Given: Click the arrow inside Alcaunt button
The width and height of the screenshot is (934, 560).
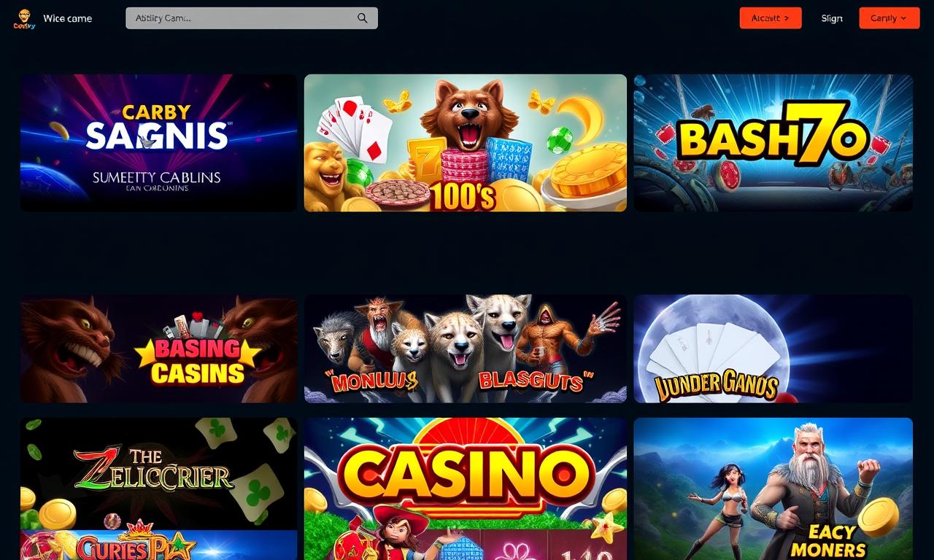Looking at the screenshot, I should click(x=786, y=18).
